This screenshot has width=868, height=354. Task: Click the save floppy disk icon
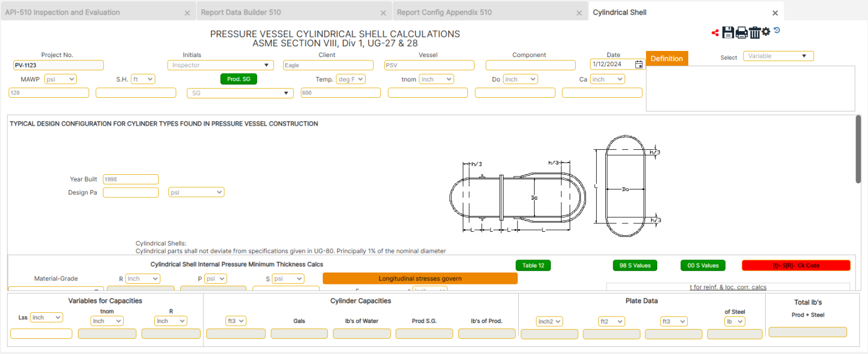click(x=728, y=32)
